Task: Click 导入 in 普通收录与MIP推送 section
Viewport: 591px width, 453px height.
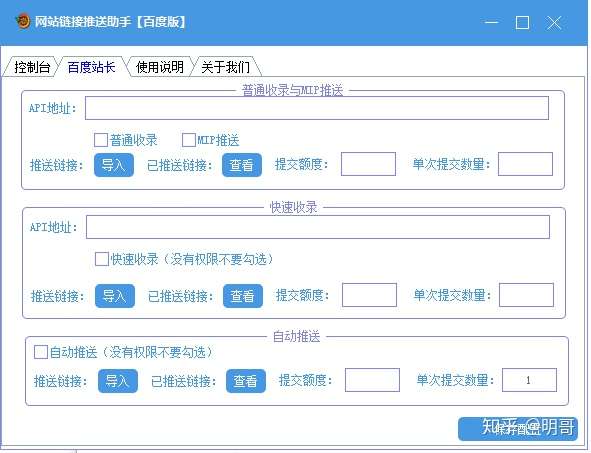Action: [x=114, y=165]
